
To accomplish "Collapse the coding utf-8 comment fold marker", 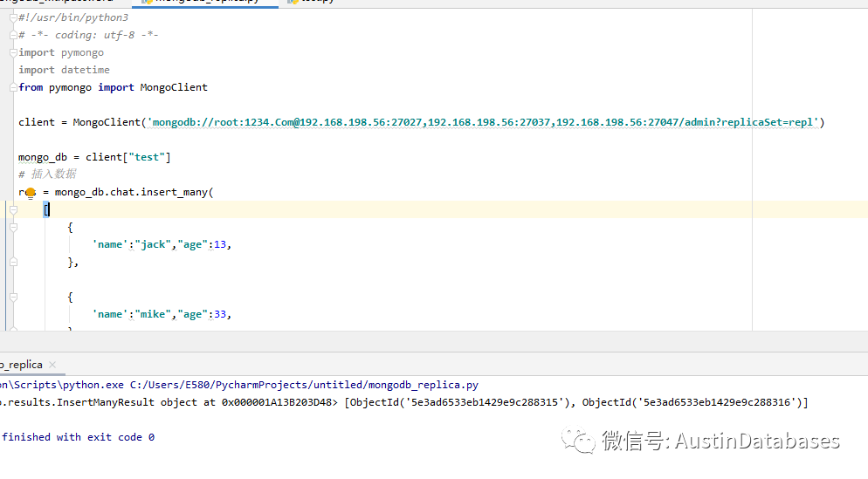I will (14, 35).
